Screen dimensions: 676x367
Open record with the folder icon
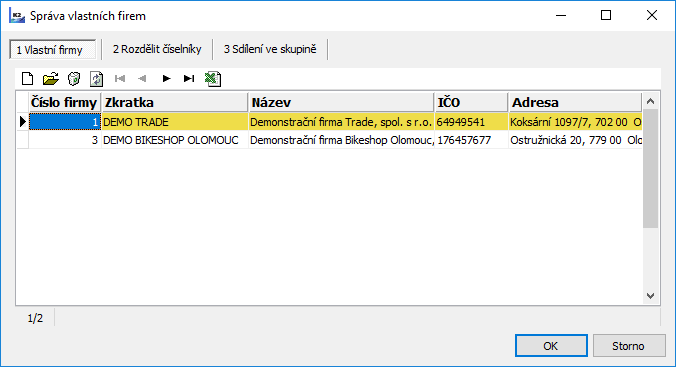[50, 78]
